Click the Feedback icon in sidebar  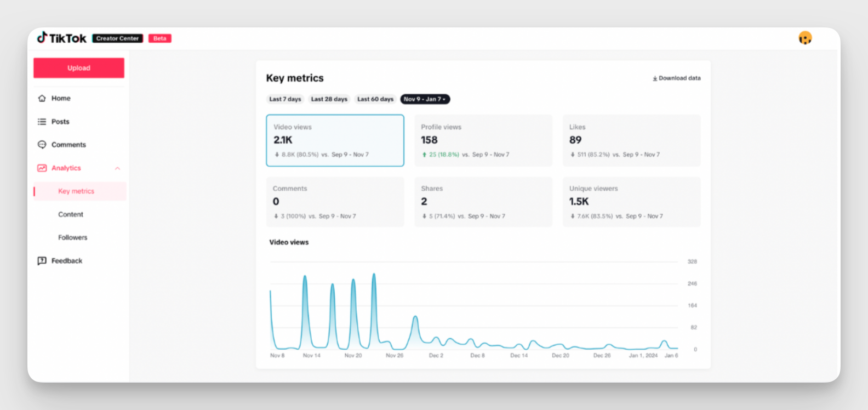[42, 261]
